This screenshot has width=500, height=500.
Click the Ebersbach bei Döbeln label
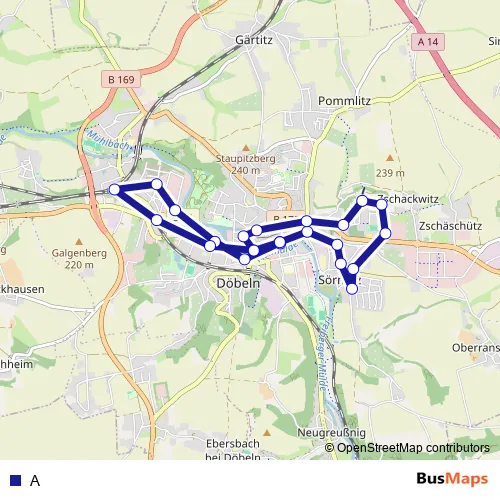(233, 450)
